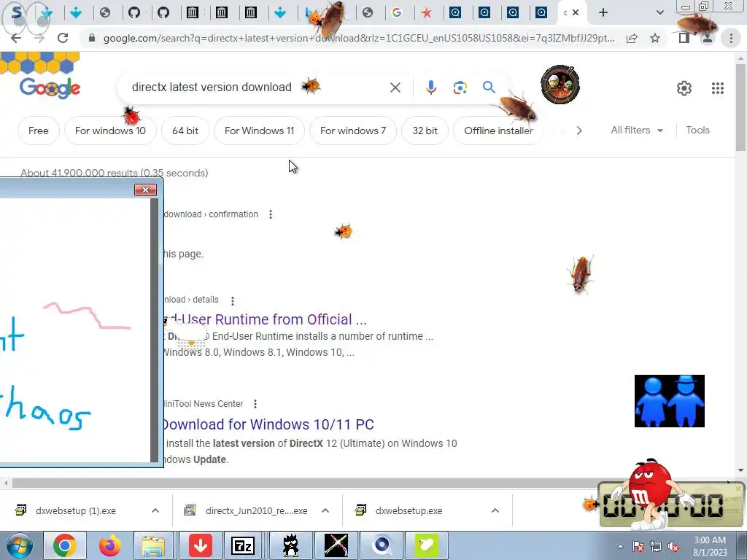Apply the 32 bit chip
747x560 pixels.
pyautogui.click(x=425, y=131)
